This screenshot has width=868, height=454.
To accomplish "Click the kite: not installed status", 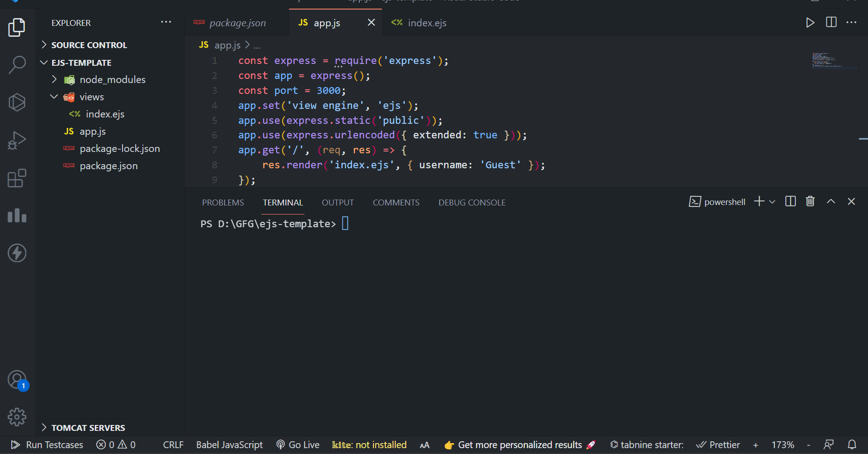I will (369, 445).
